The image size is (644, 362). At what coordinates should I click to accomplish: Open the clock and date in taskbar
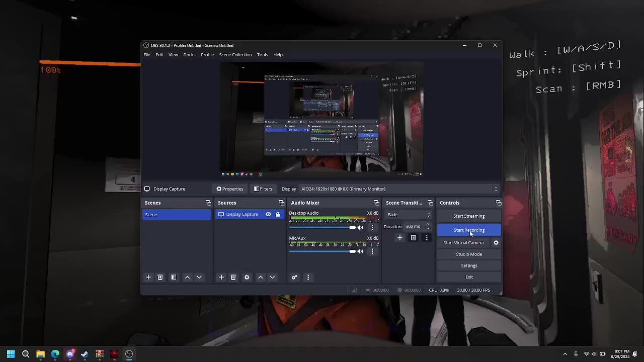(x=621, y=354)
